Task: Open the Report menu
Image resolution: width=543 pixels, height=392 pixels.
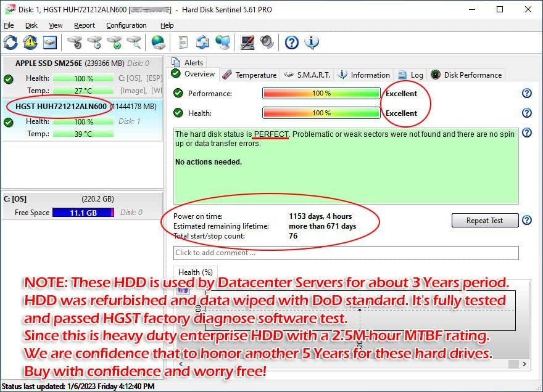Action: coord(84,25)
